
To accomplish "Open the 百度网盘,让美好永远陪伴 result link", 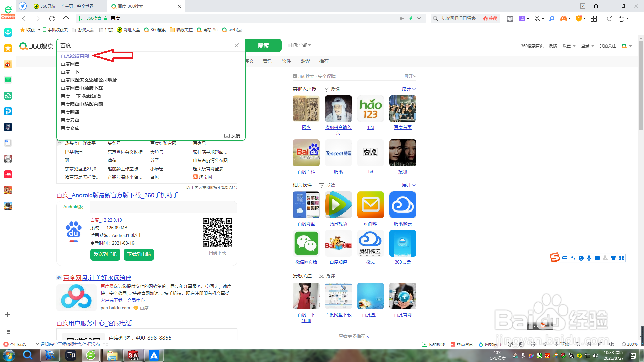I will tap(97, 278).
